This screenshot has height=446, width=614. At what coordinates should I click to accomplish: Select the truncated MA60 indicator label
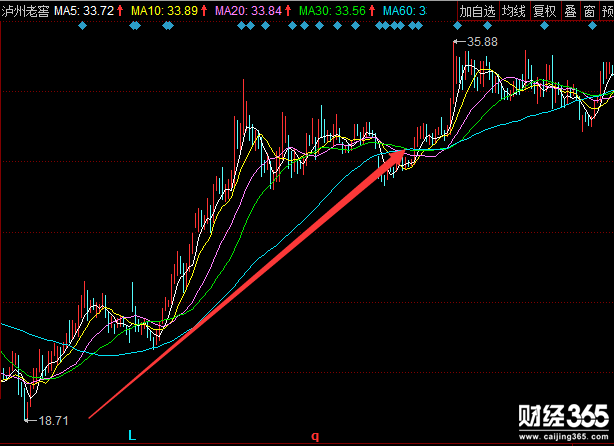click(x=405, y=11)
